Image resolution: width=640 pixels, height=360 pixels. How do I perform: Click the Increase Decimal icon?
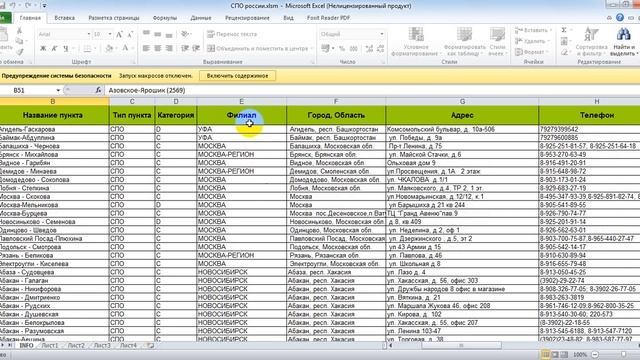tap(369, 49)
